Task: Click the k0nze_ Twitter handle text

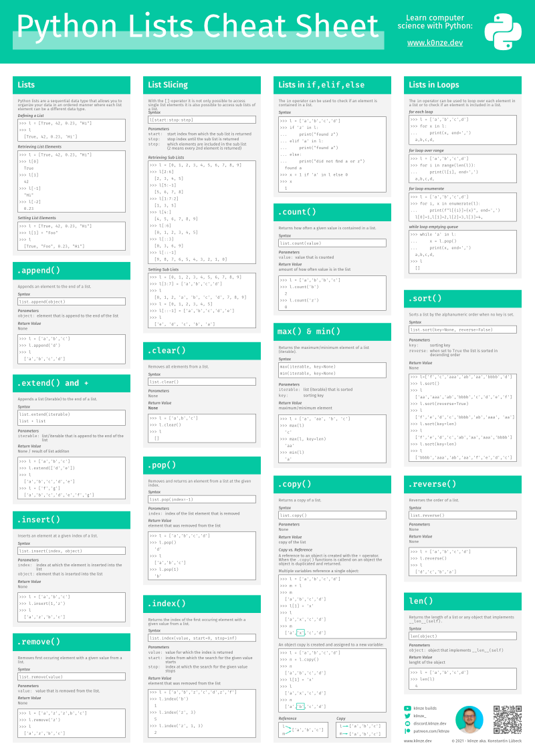Action: point(420,716)
